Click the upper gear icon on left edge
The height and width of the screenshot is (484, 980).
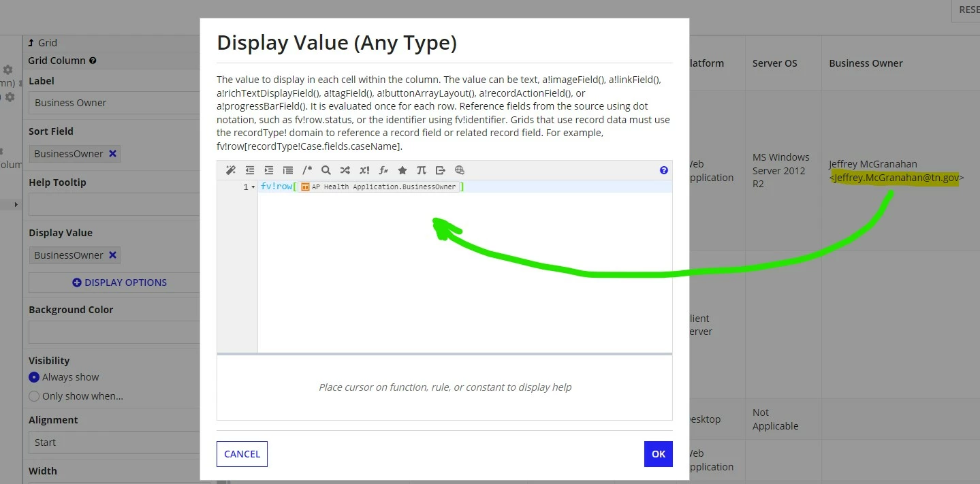coord(8,70)
